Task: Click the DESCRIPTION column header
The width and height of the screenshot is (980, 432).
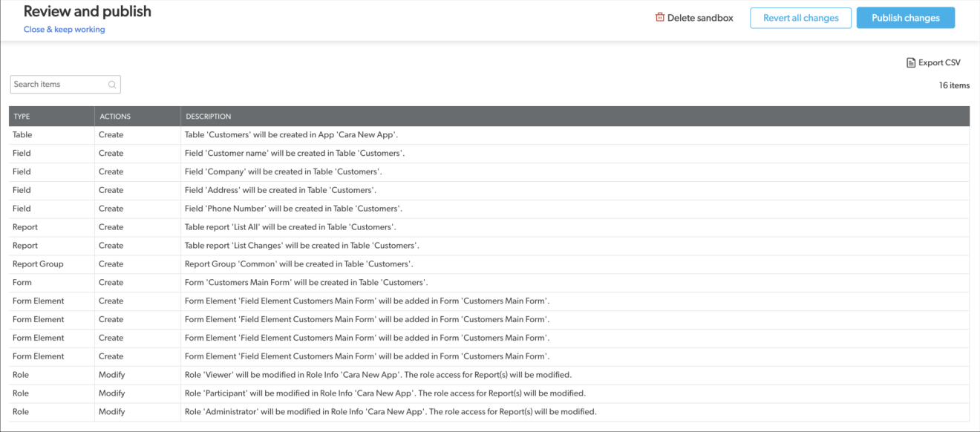Action: pos(209,117)
